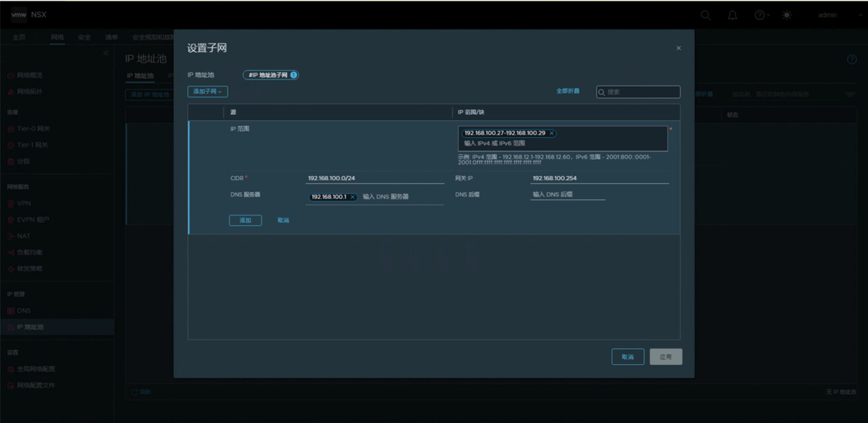Open the 添加子网 dropdown
This screenshot has width=868, height=423.
point(208,91)
